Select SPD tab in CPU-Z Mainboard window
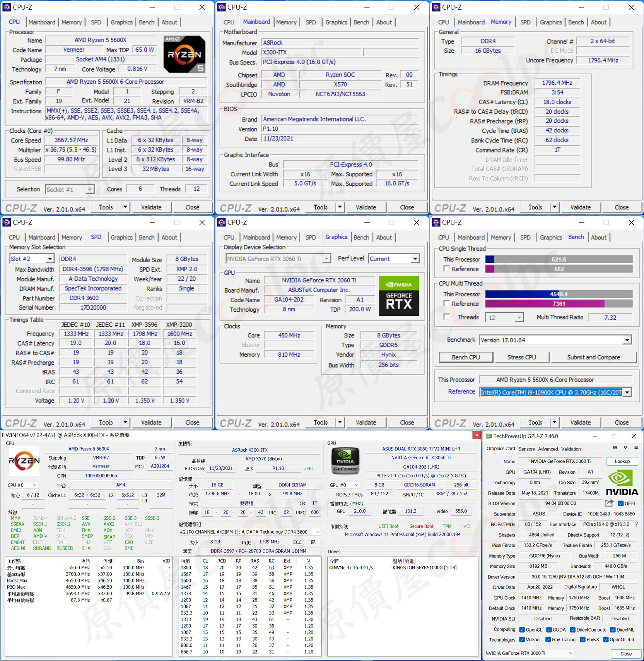The width and height of the screenshot is (644, 661). (311, 22)
